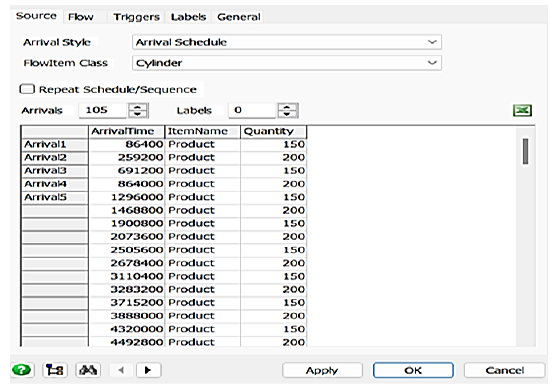
Task: Select the Labels tab
Action: coord(188,17)
